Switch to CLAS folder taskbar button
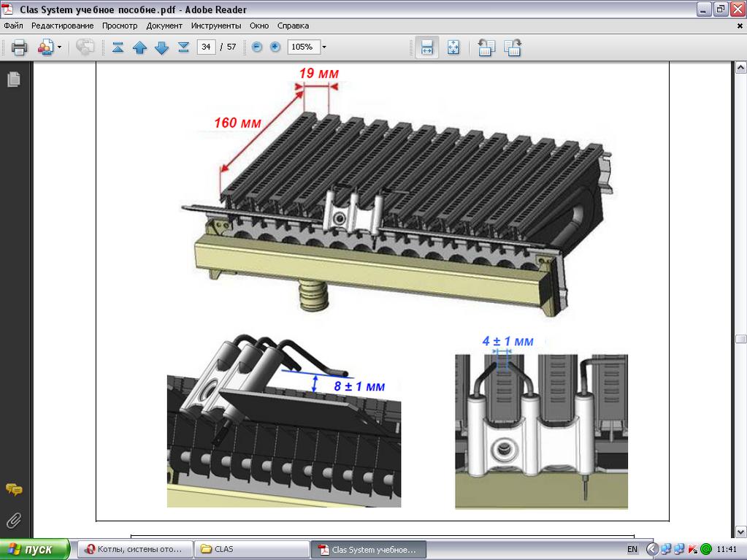 (251, 550)
